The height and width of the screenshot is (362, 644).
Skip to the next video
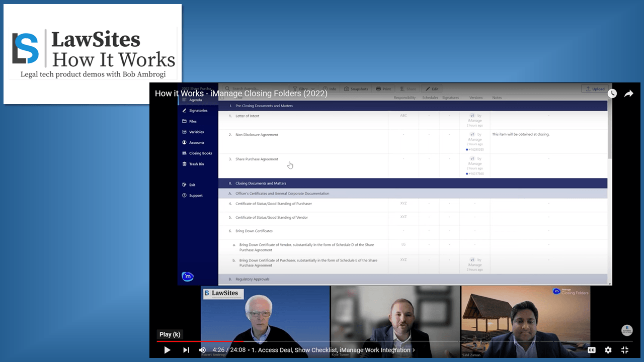pos(186,350)
